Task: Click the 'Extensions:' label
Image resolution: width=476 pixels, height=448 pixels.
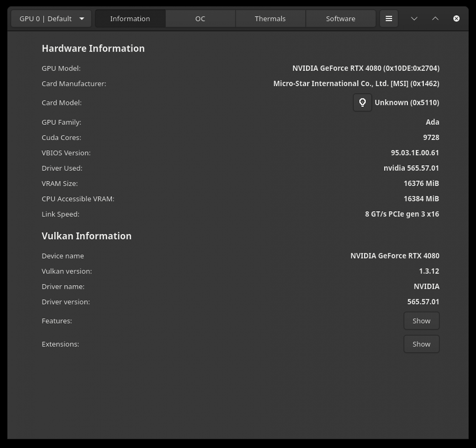Action: pyautogui.click(x=60, y=344)
